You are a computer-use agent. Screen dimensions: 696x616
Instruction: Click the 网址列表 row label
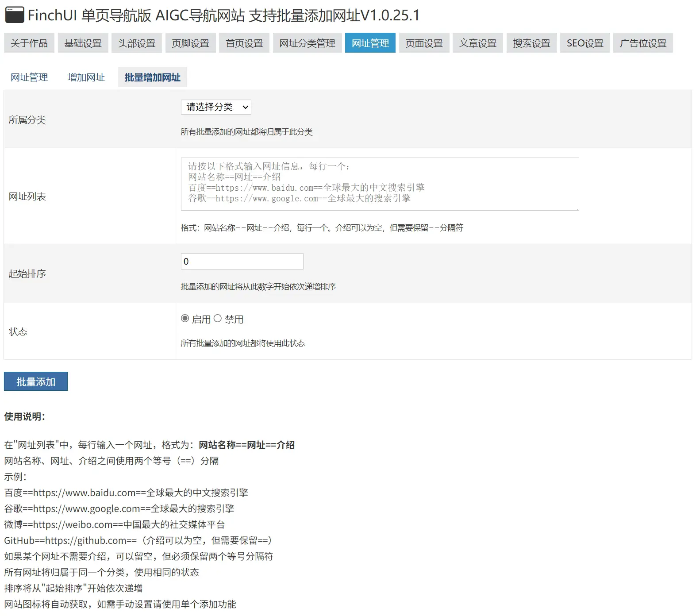click(27, 196)
